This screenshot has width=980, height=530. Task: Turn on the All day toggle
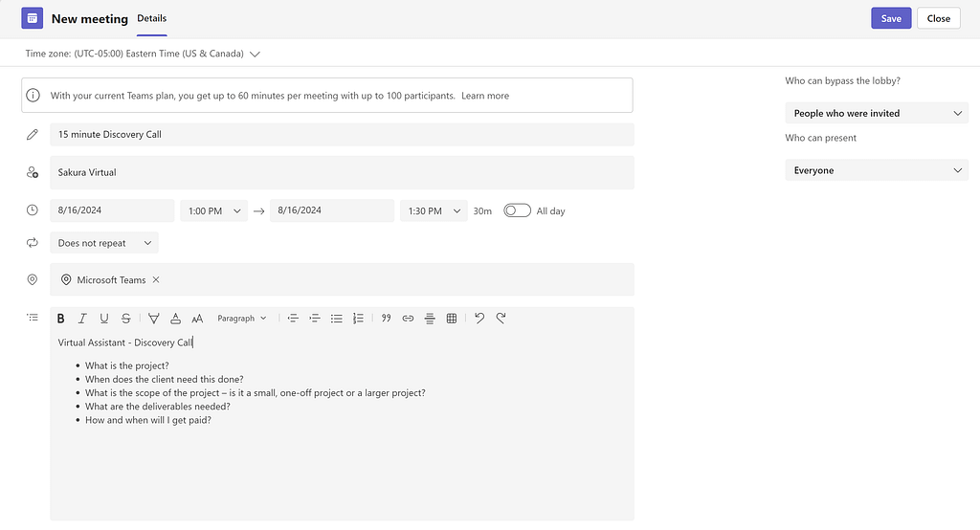click(517, 210)
